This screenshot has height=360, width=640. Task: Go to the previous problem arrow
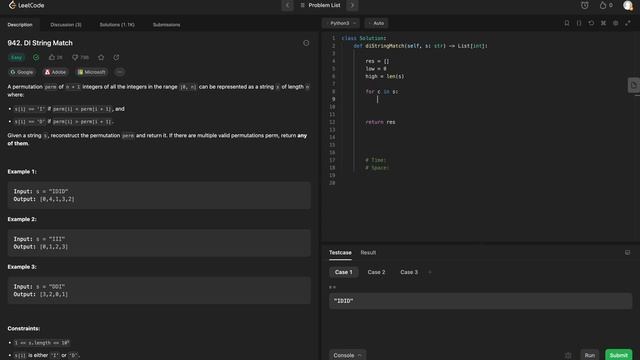click(x=287, y=5)
